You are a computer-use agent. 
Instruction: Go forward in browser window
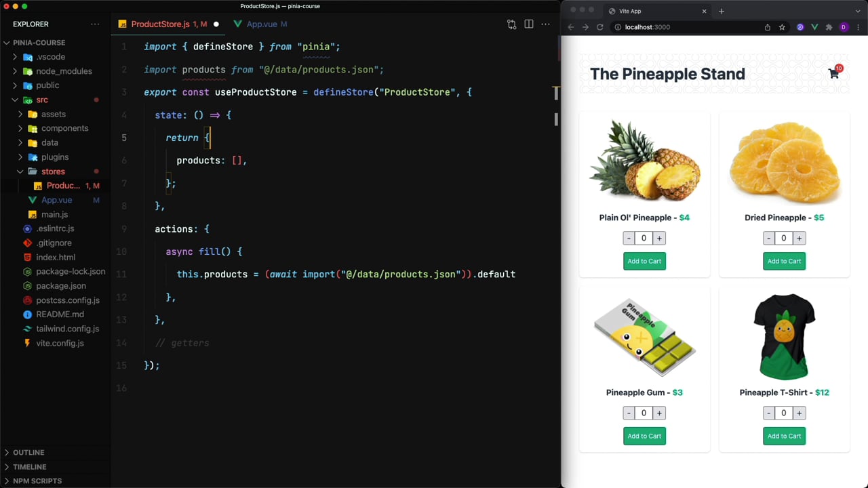[x=585, y=27]
